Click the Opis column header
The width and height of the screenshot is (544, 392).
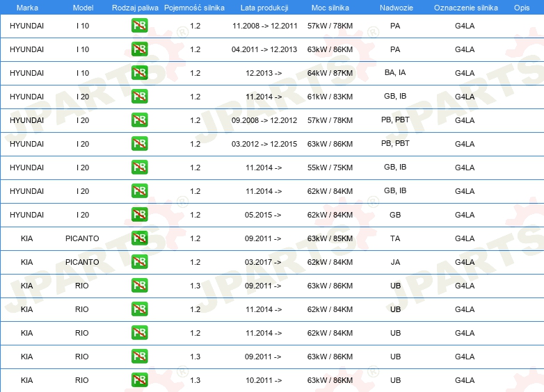point(522,8)
